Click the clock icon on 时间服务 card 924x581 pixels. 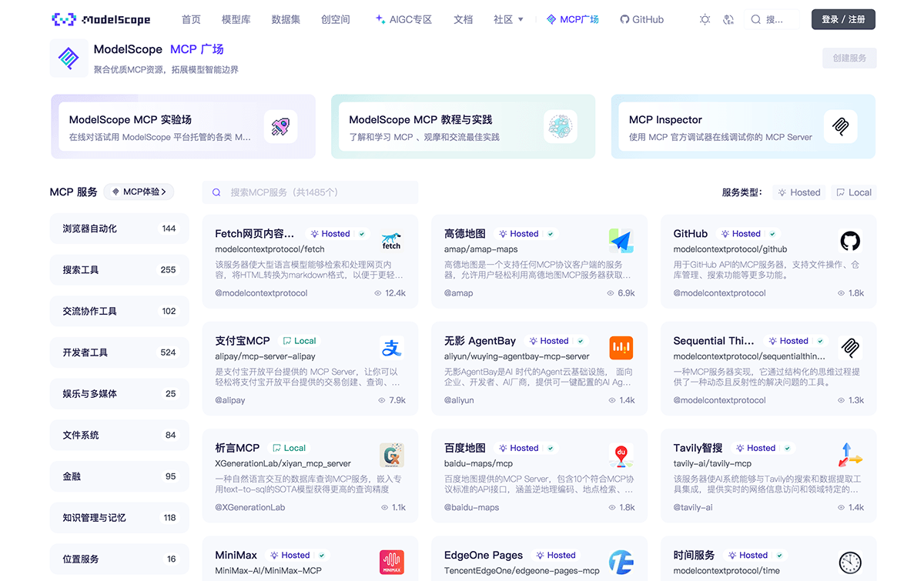tap(849, 563)
